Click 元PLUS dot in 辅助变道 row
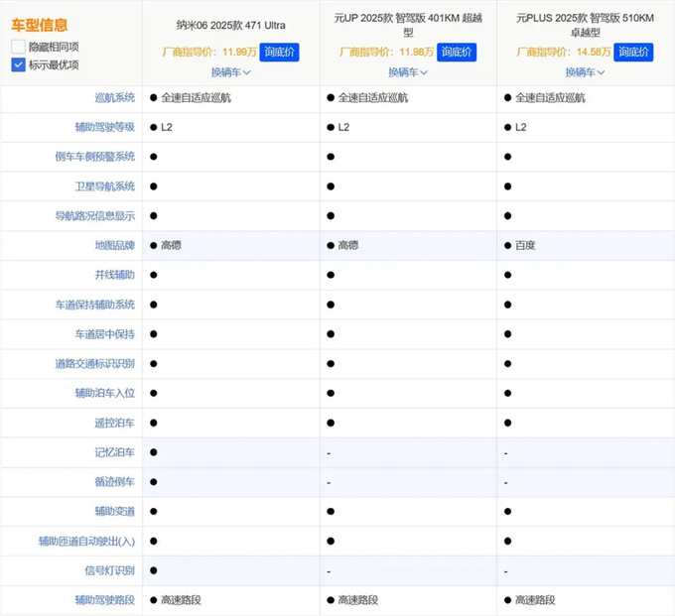The height and width of the screenshot is (616, 675). click(x=508, y=512)
